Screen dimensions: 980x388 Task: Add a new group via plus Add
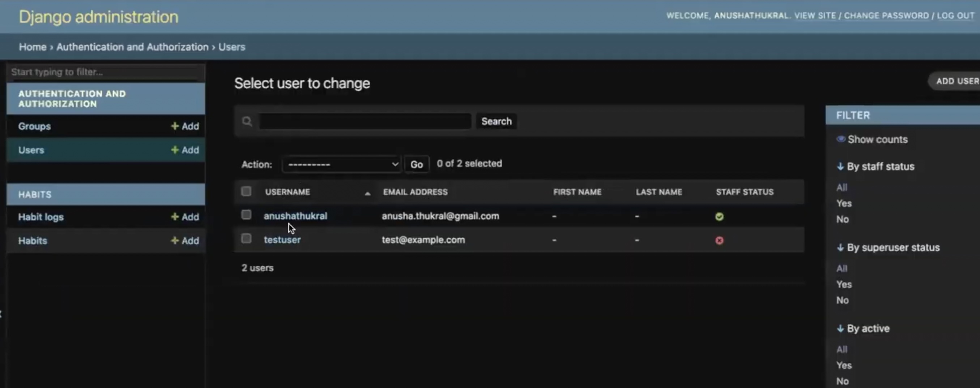tap(185, 126)
